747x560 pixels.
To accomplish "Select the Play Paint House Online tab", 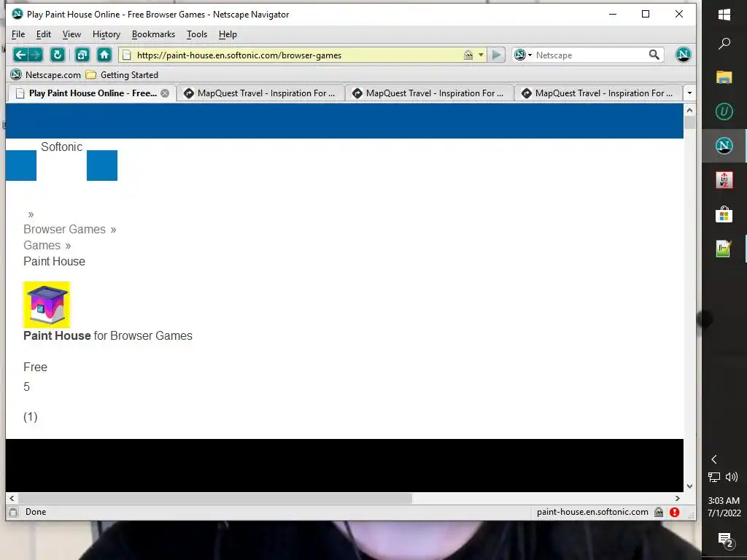I will [x=92, y=93].
